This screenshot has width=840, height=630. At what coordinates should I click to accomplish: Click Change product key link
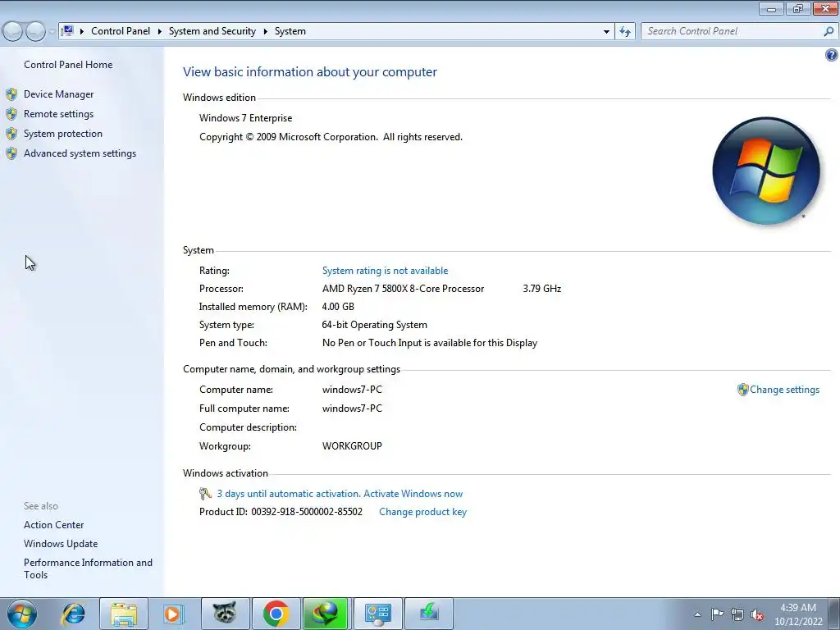click(422, 512)
